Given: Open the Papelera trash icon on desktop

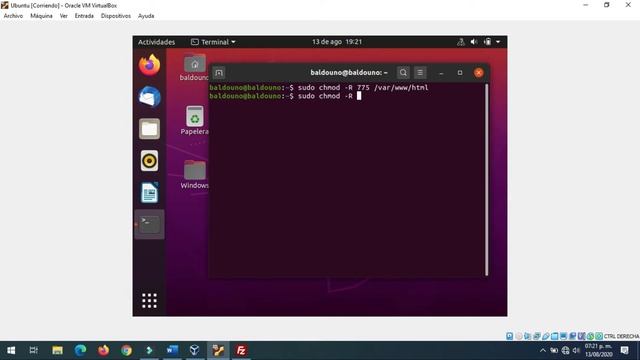Looking at the screenshot, I should pos(195,120).
